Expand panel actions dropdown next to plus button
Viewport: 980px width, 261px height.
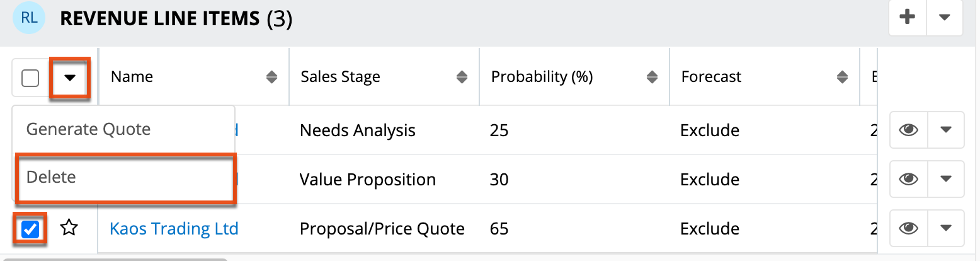pyautogui.click(x=944, y=18)
